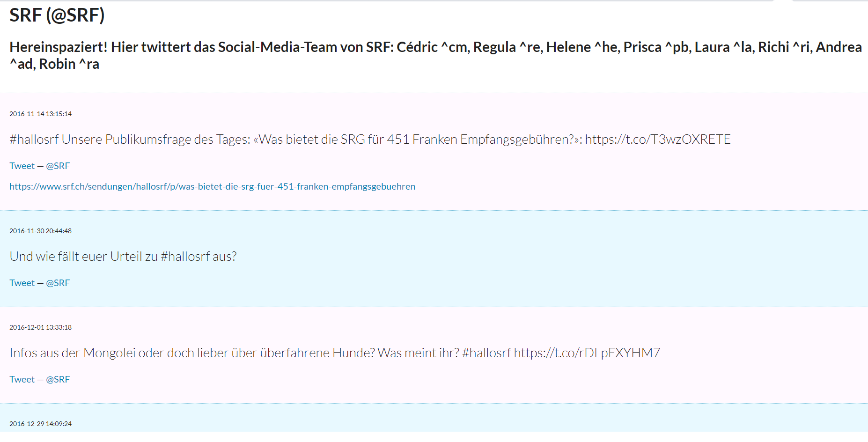Image resolution: width=868 pixels, height=442 pixels.
Task: Click the t.co/T3wzOXRETE URL text
Action: [657, 140]
